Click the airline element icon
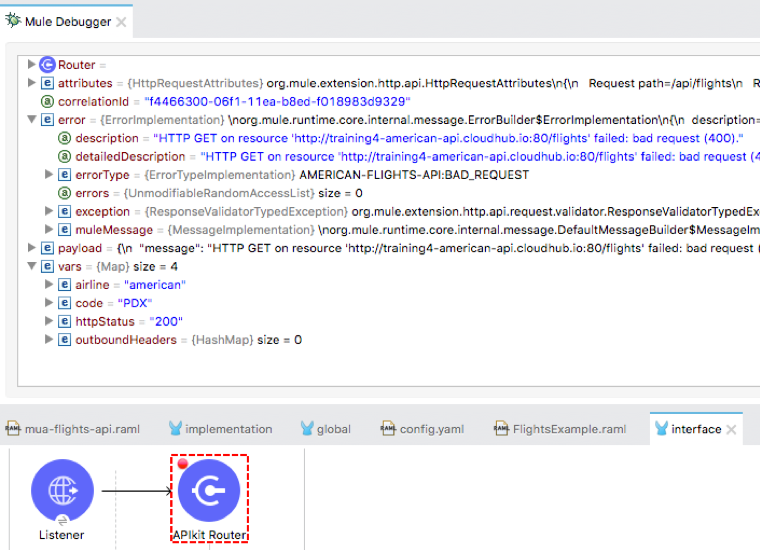 coord(64,284)
